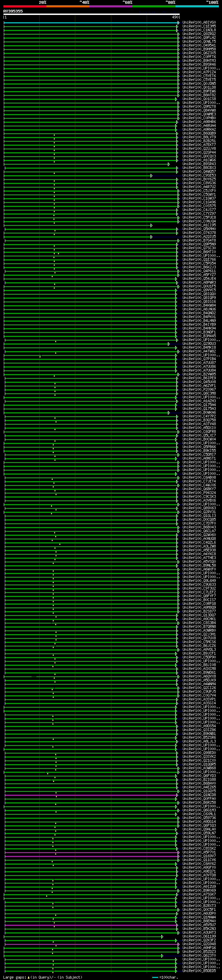Select the UniRef100_Q2GP44 label
The height and width of the screenshot is (980, 222).
(199, 152)
